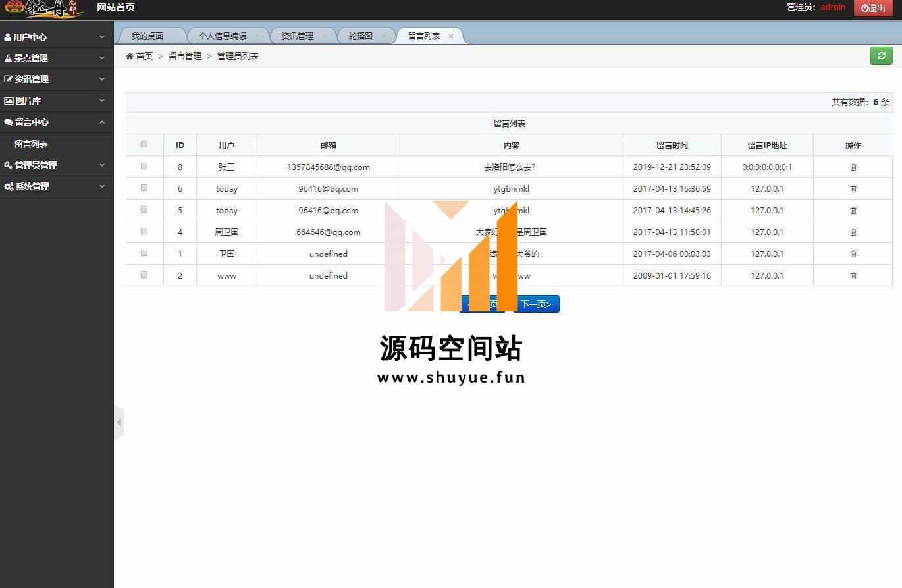Viewport: 902px width, 588px height.
Task: Click user name 卫国 in ID 1 row
Action: pos(226,254)
